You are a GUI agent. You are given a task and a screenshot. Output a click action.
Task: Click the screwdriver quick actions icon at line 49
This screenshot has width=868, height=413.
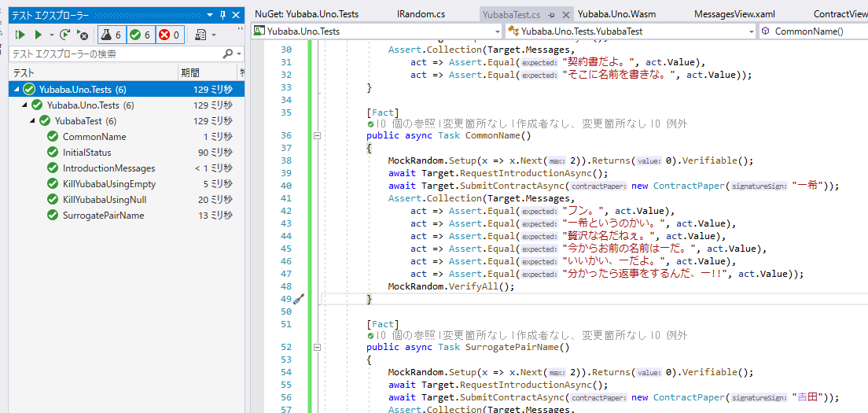[x=299, y=299]
